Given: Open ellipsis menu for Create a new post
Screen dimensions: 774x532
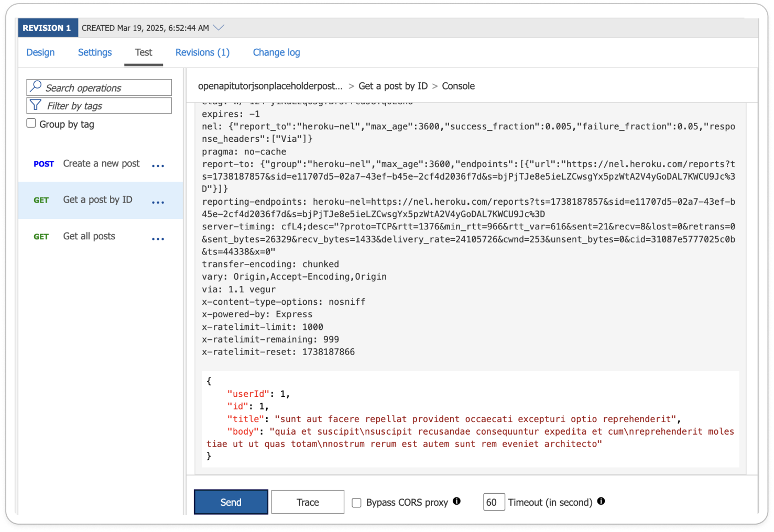Looking at the screenshot, I should (x=158, y=165).
